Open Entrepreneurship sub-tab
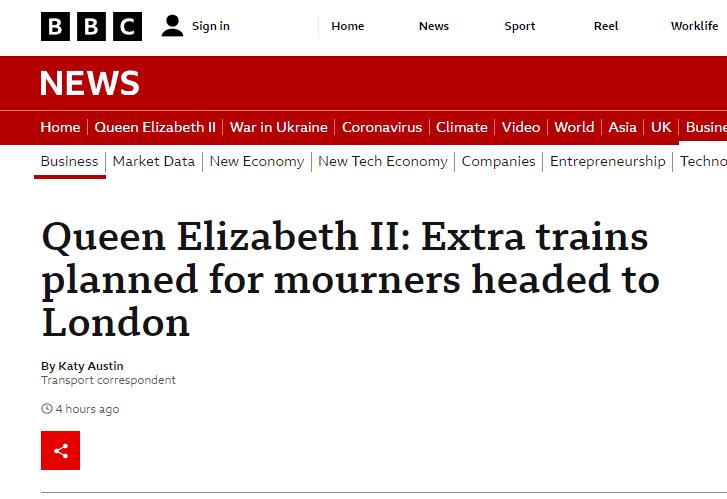Image resolution: width=727 pixels, height=499 pixels. pos(607,161)
